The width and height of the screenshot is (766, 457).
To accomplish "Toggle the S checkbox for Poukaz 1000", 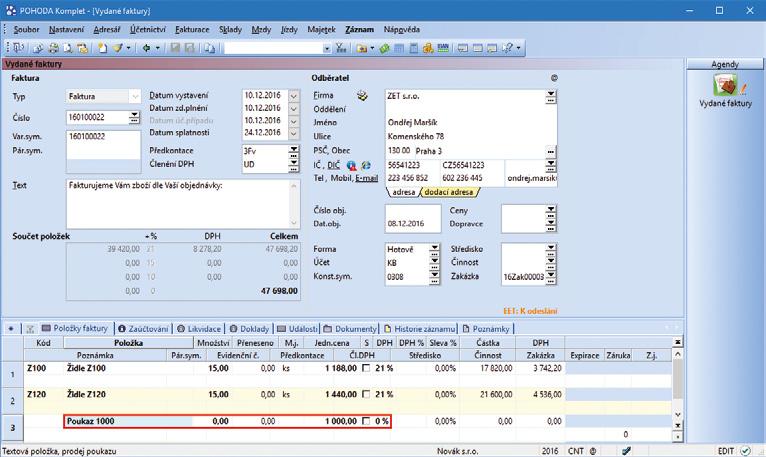I will (366, 421).
